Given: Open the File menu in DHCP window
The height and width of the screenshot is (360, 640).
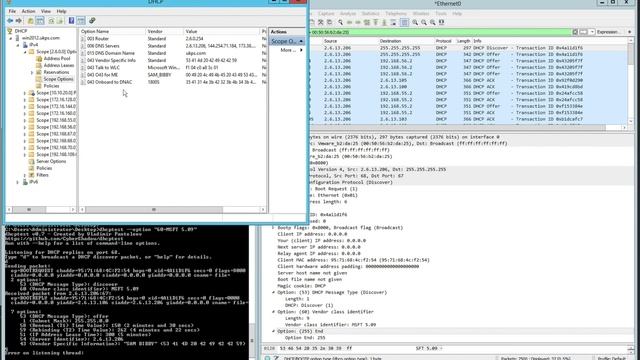Looking at the screenshot, I should [12, 11].
